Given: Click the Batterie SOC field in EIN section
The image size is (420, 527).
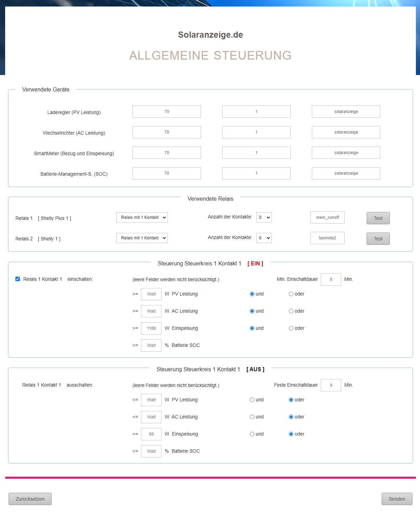Looking at the screenshot, I should [x=151, y=346].
